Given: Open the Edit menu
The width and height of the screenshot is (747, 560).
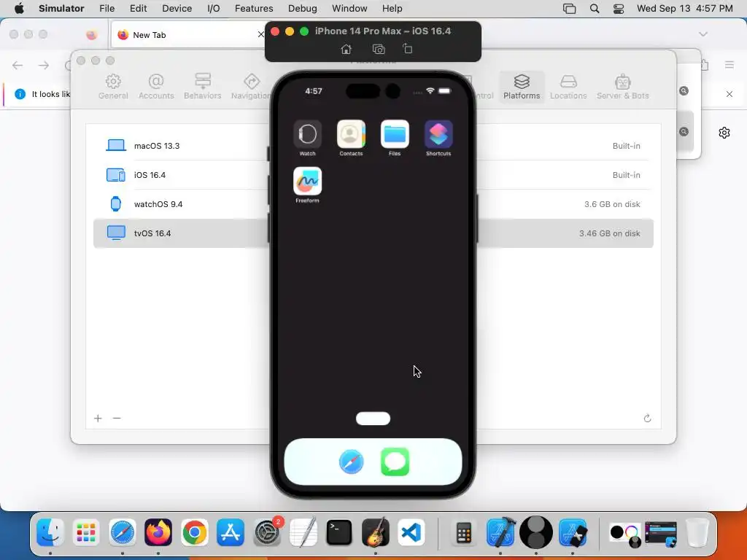Looking at the screenshot, I should (138, 9).
